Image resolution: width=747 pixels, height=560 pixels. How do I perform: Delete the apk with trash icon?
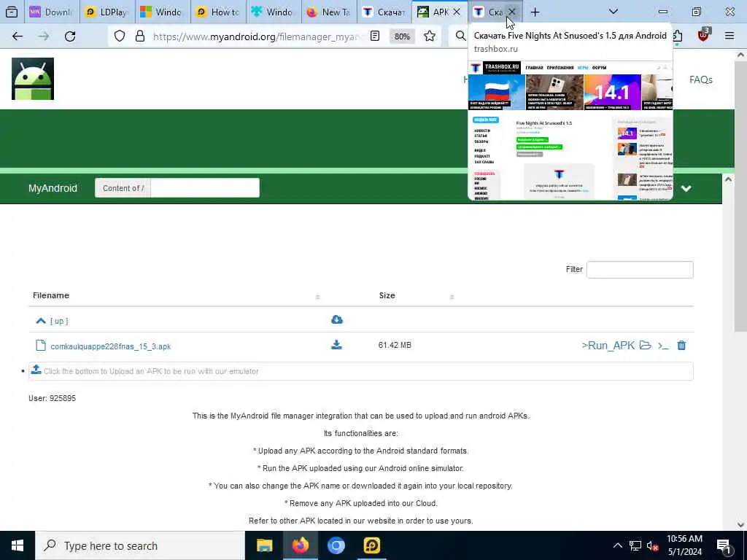point(682,345)
